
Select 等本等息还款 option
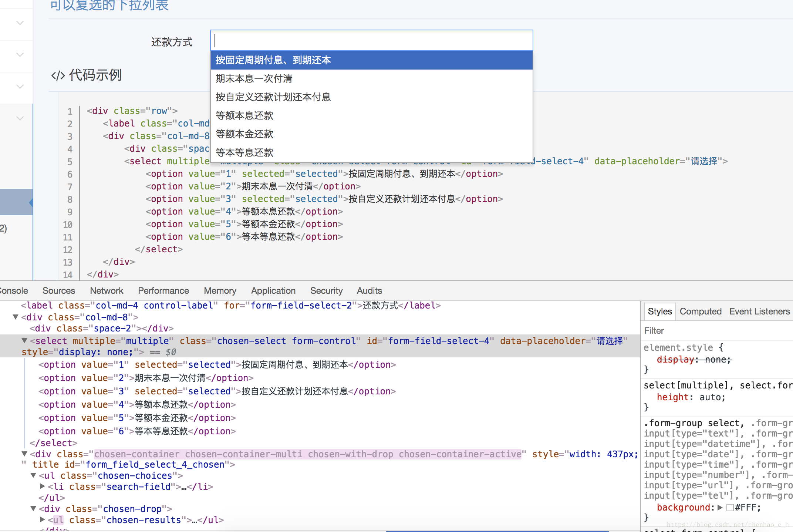371,152
